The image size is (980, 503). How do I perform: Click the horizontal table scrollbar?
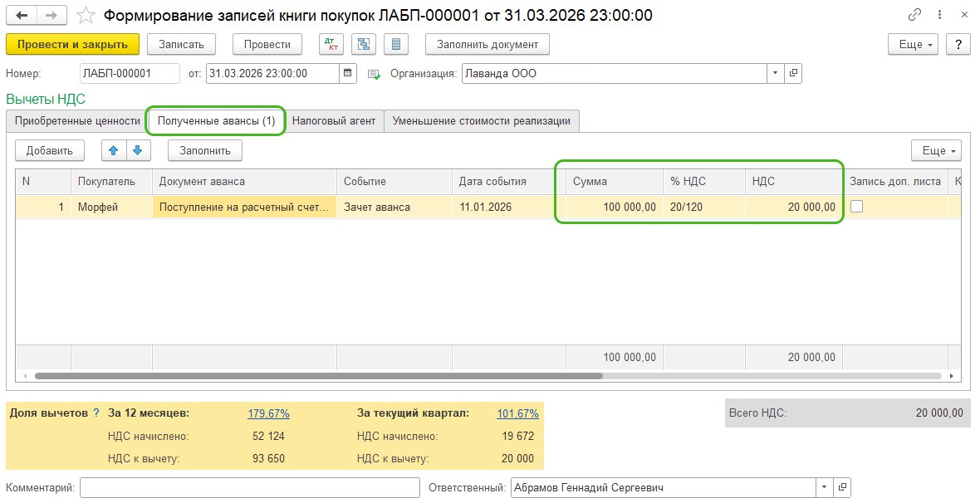316,376
